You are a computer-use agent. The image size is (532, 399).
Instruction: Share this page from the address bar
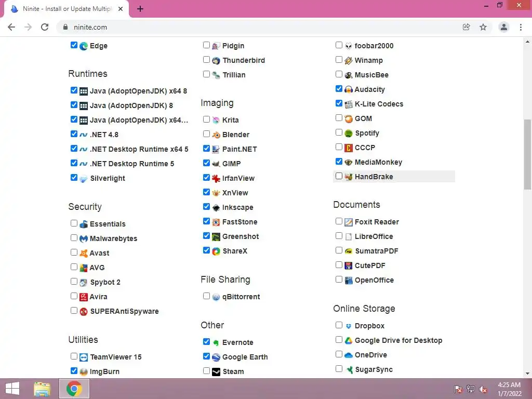(x=467, y=27)
